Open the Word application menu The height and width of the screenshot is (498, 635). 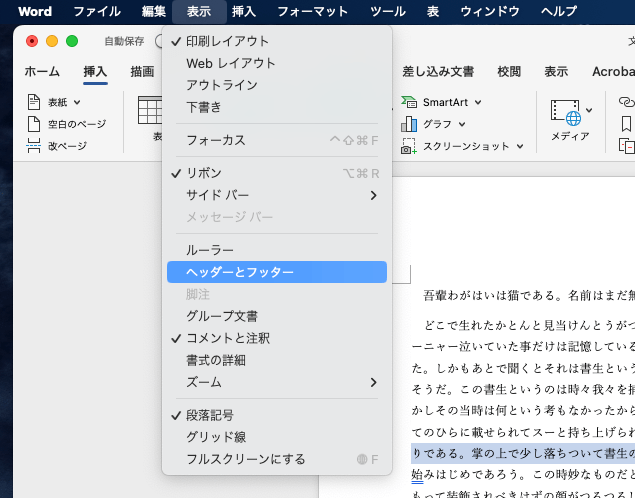(x=35, y=11)
